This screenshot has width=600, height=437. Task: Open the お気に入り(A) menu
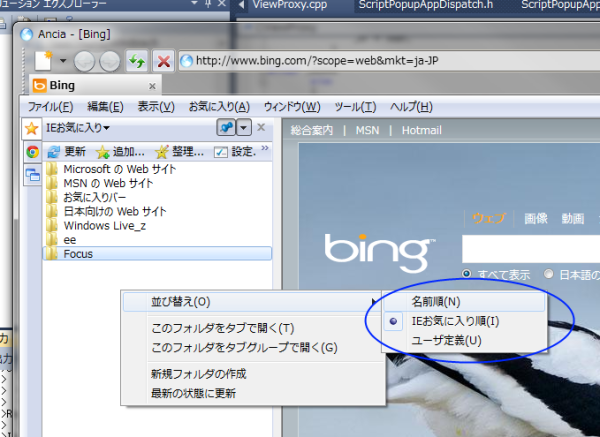219,107
